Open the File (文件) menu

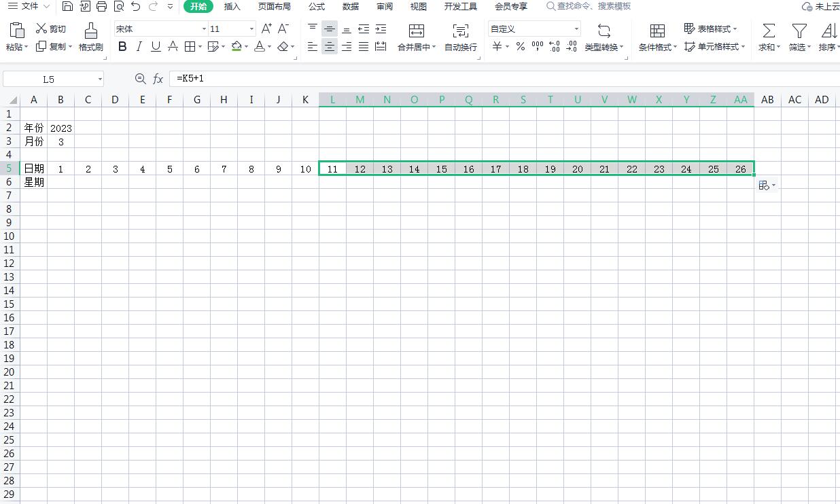29,6
